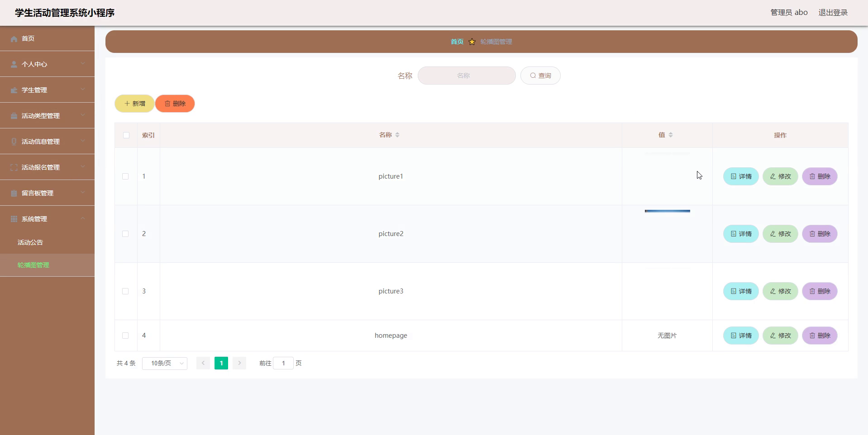868x435 pixels.
Task: Click the yellow 新增 button
Action: (x=134, y=104)
